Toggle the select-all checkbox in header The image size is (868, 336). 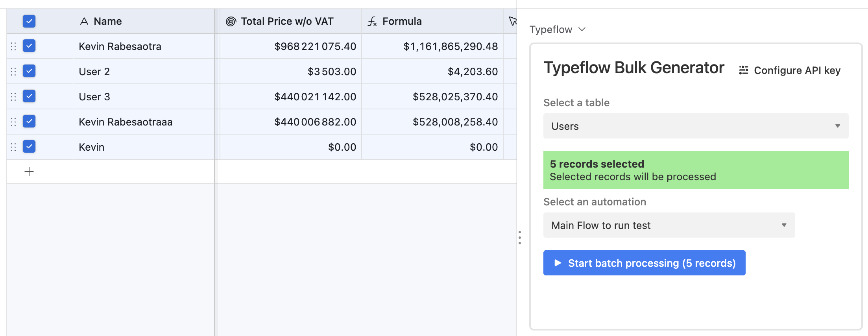tap(29, 21)
